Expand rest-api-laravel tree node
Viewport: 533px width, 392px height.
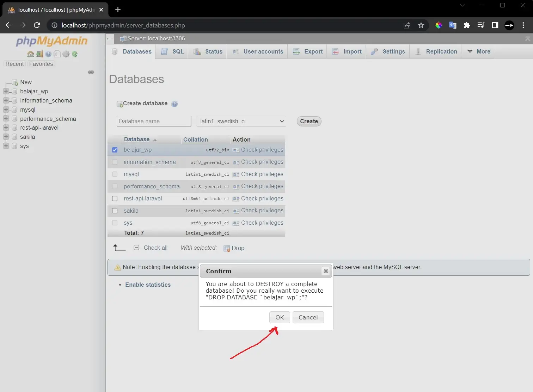6,127
